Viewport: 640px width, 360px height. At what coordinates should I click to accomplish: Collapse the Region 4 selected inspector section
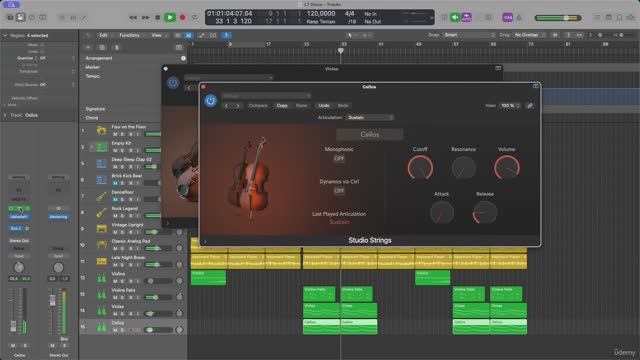tap(5, 36)
